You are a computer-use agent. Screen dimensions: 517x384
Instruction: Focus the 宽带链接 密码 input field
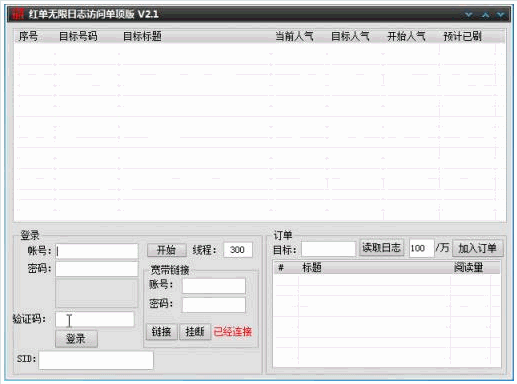pos(214,305)
